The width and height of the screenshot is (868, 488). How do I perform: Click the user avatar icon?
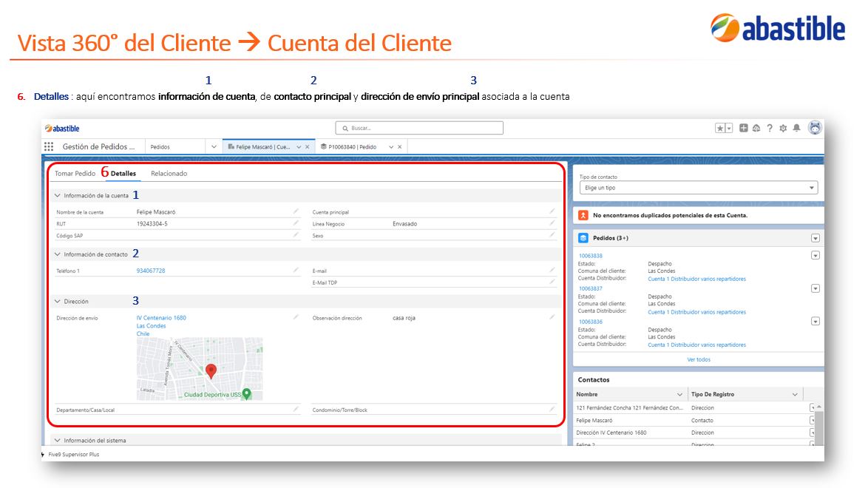pyautogui.click(x=815, y=128)
